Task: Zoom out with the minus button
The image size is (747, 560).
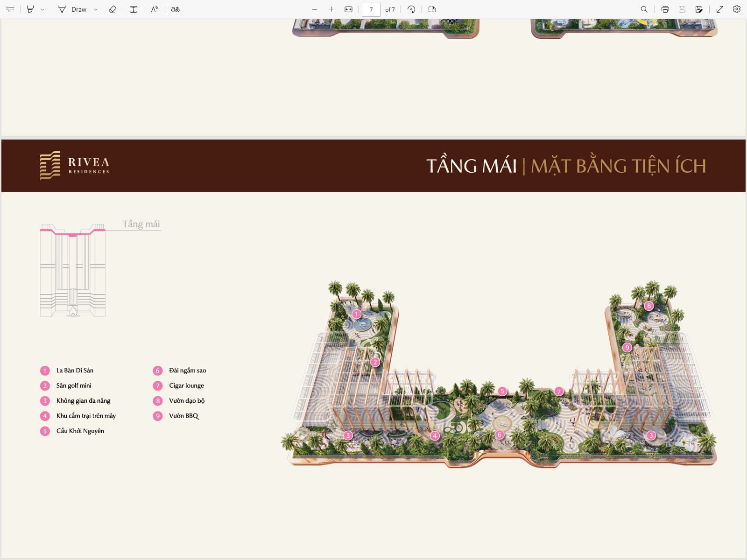Action: (315, 9)
